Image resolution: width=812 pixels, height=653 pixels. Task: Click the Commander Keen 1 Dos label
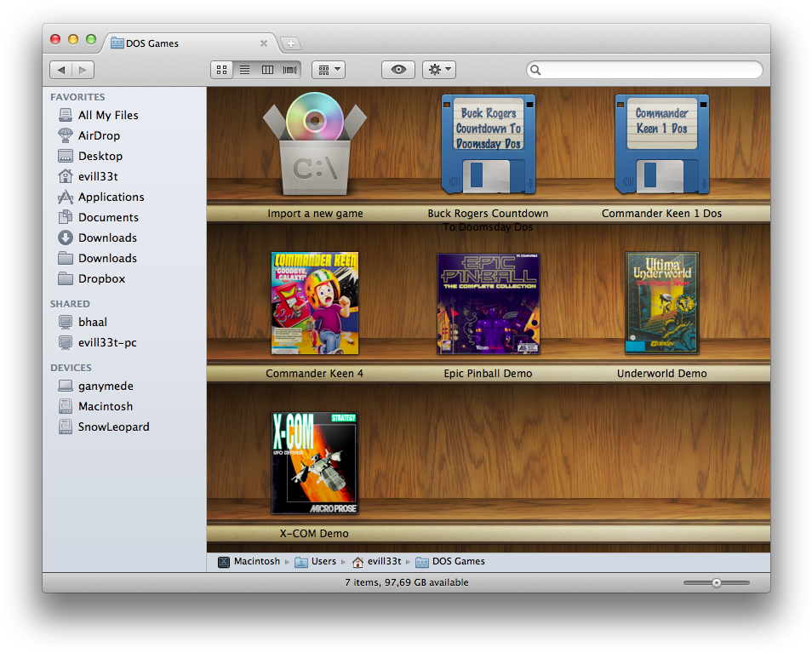pyautogui.click(x=662, y=214)
